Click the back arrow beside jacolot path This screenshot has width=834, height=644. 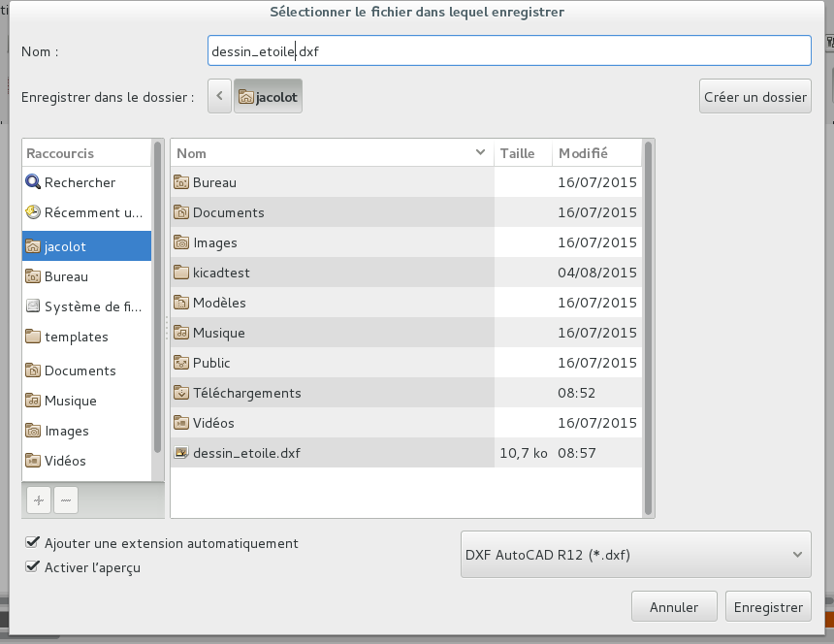220,96
